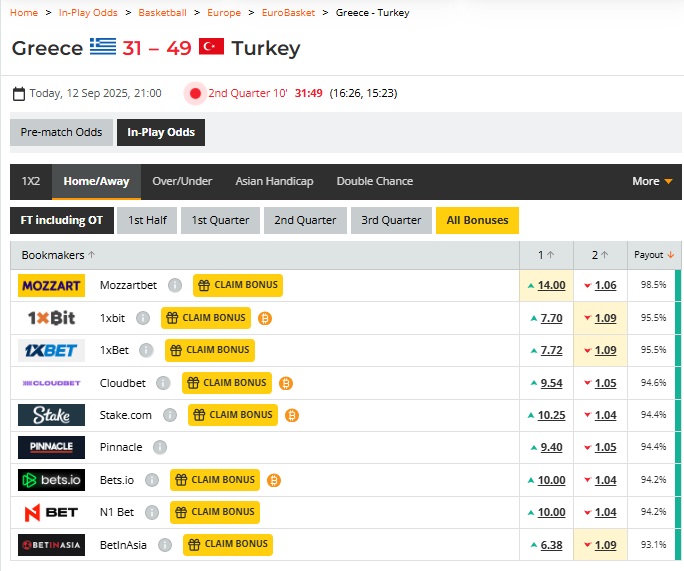
Task: Open In-Play Odds breadcrumb link
Action: (88, 13)
